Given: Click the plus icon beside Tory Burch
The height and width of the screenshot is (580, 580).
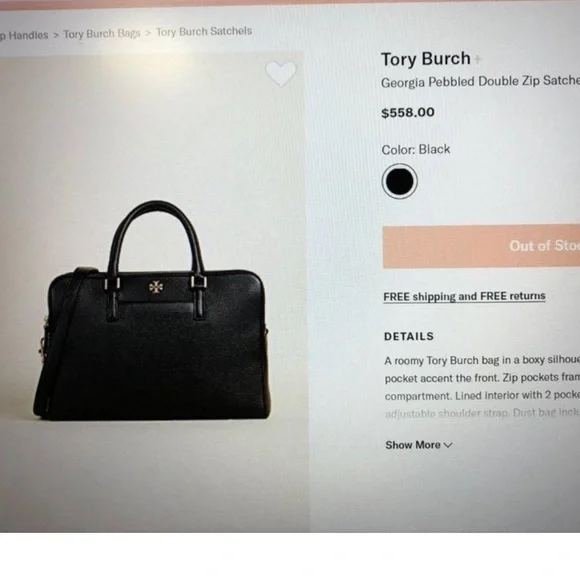Looking at the screenshot, I should tap(478, 59).
